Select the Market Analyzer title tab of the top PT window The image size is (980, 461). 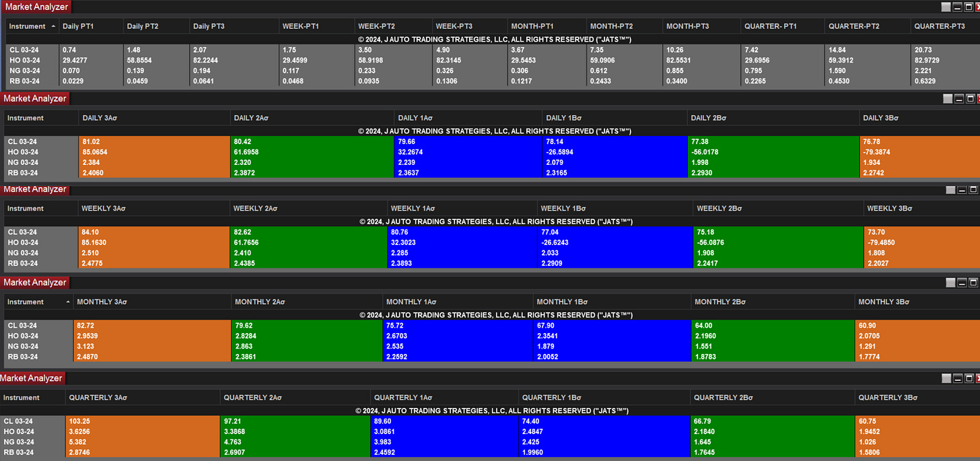(x=36, y=7)
